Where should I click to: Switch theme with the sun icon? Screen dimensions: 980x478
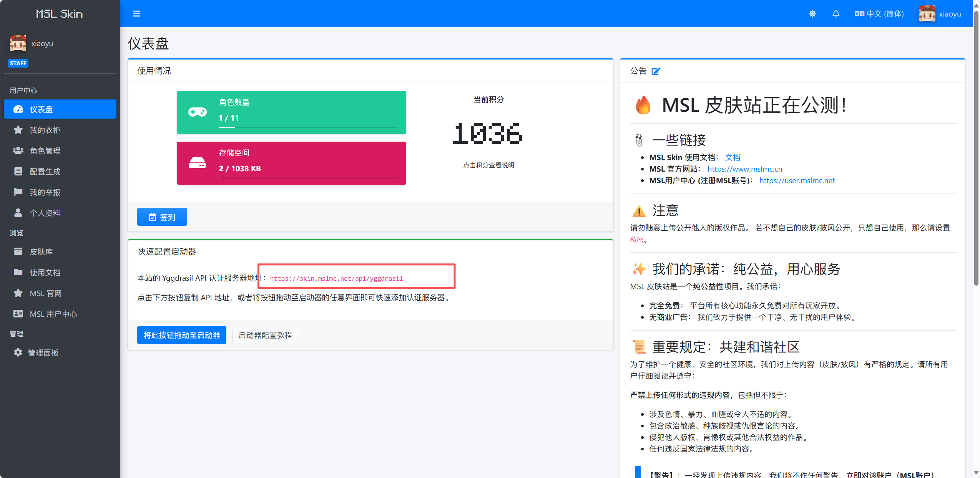coord(812,14)
